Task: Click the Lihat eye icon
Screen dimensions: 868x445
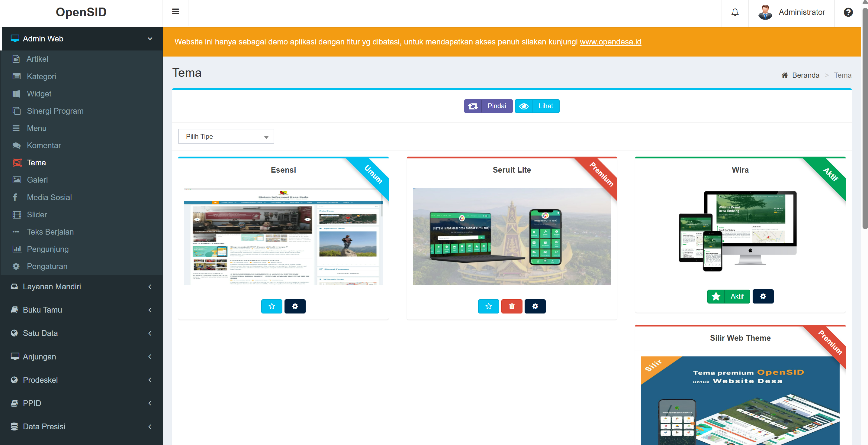Action: click(523, 106)
